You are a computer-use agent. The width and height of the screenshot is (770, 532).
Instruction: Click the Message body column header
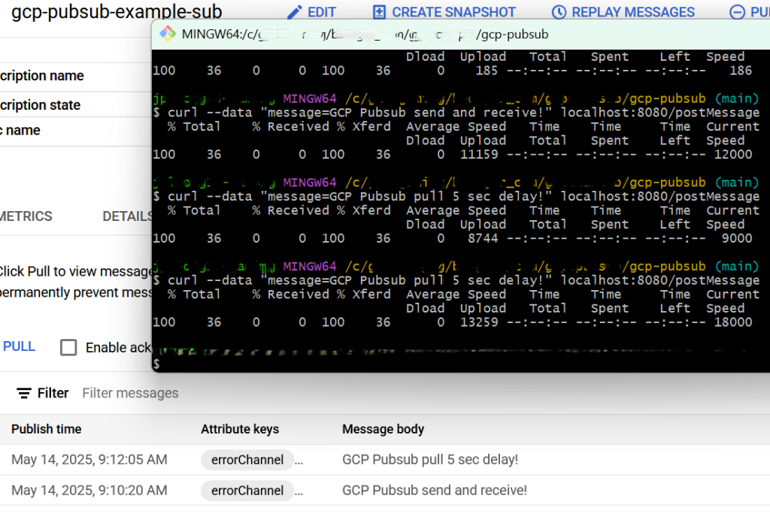point(383,429)
